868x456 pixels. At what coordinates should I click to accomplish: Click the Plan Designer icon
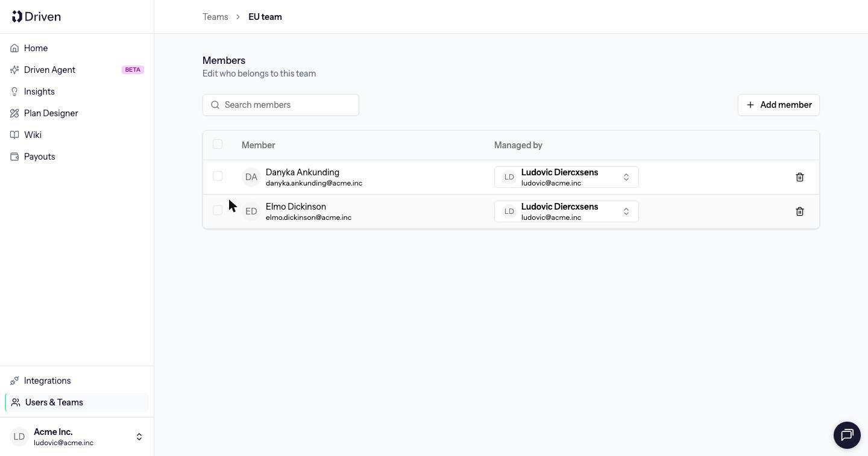click(x=14, y=113)
